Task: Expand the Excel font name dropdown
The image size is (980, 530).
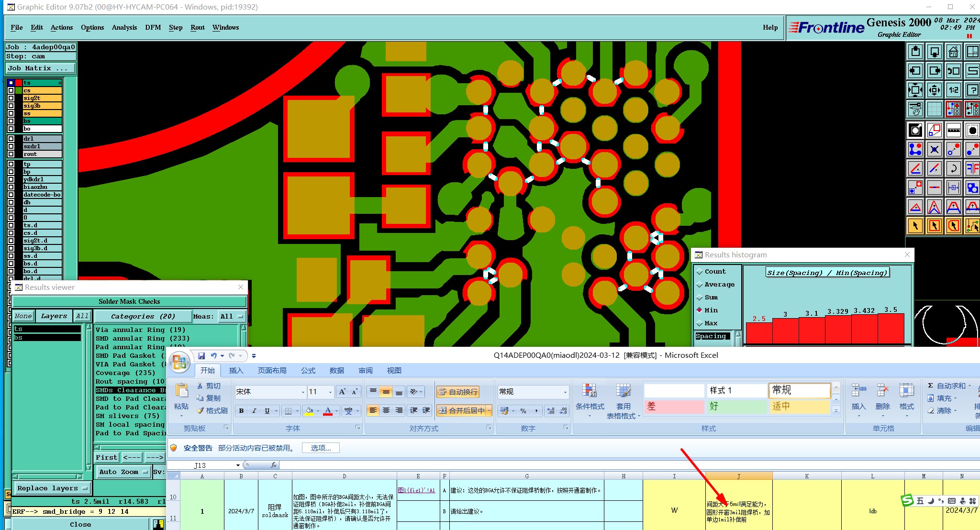Action: coord(303,392)
